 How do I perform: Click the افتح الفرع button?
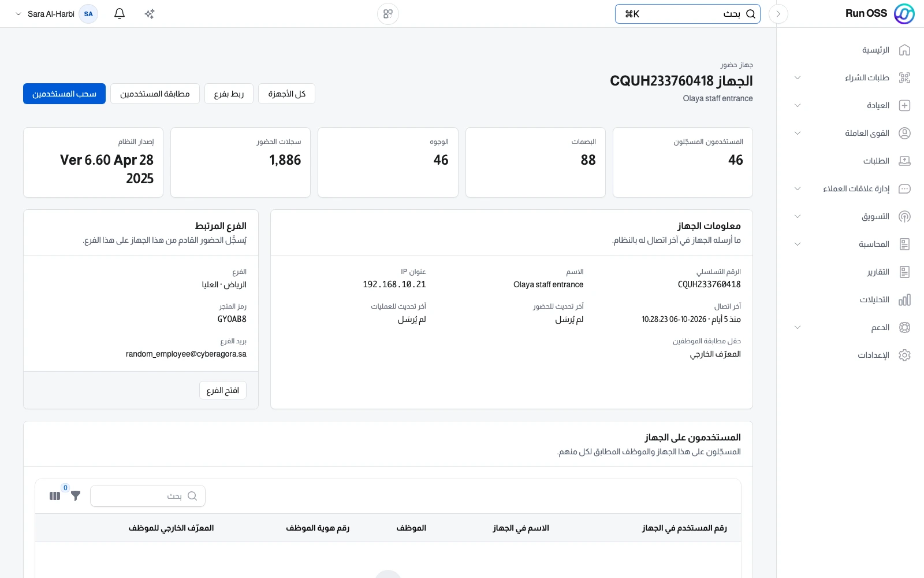(223, 390)
